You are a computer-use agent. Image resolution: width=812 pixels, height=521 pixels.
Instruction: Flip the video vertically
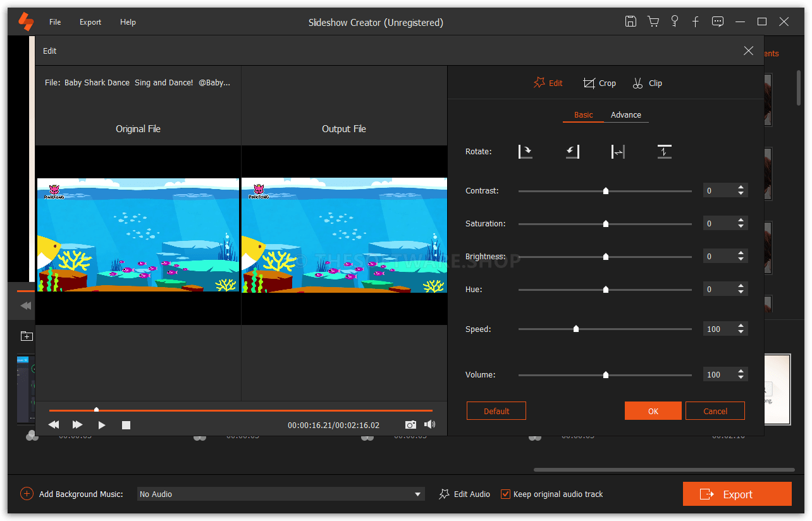coord(664,151)
